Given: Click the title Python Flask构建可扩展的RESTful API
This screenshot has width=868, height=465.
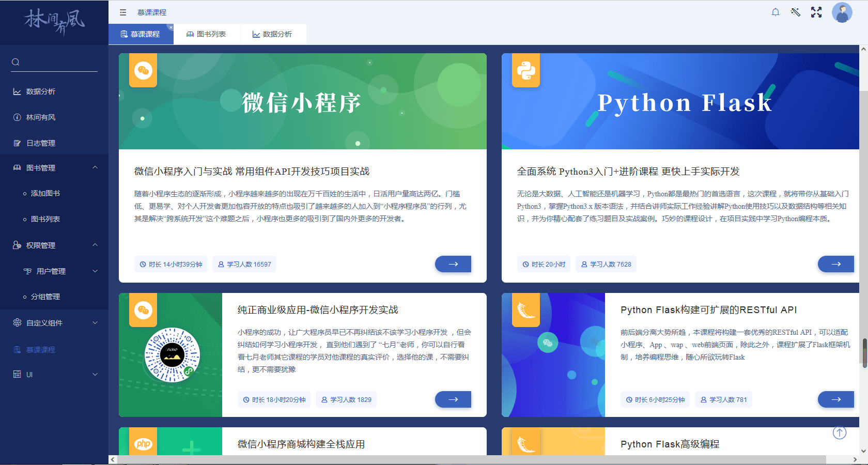Looking at the screenshot, I should (709, 309).
